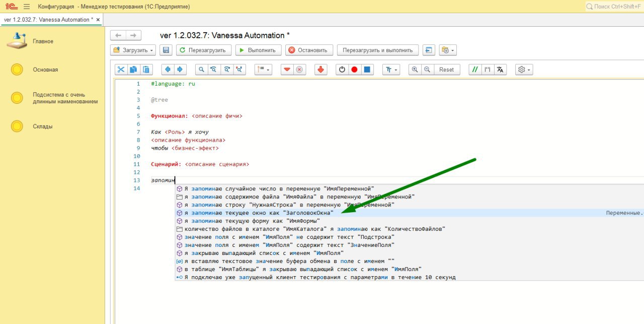Click the window icon right of 'Перезагрузить и выполнить'
The width and height of the screenshot is (644, 324).
pyautogui.click(x=428, y=50)
